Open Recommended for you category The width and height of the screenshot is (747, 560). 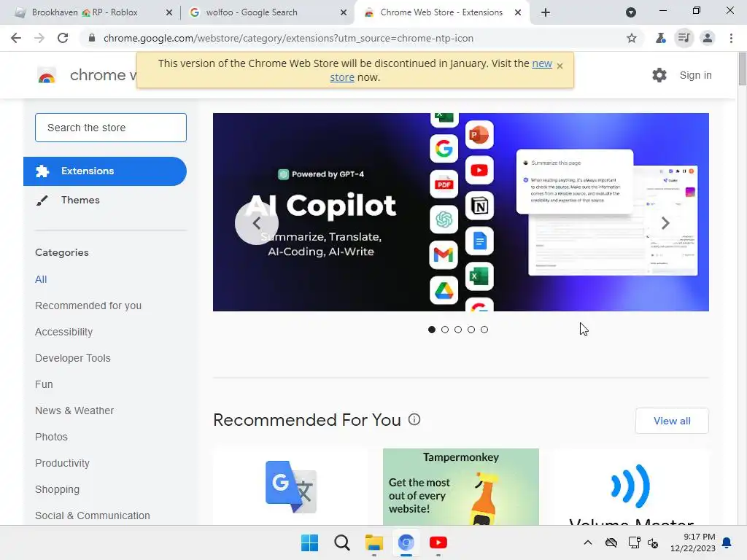pos(88,306)
